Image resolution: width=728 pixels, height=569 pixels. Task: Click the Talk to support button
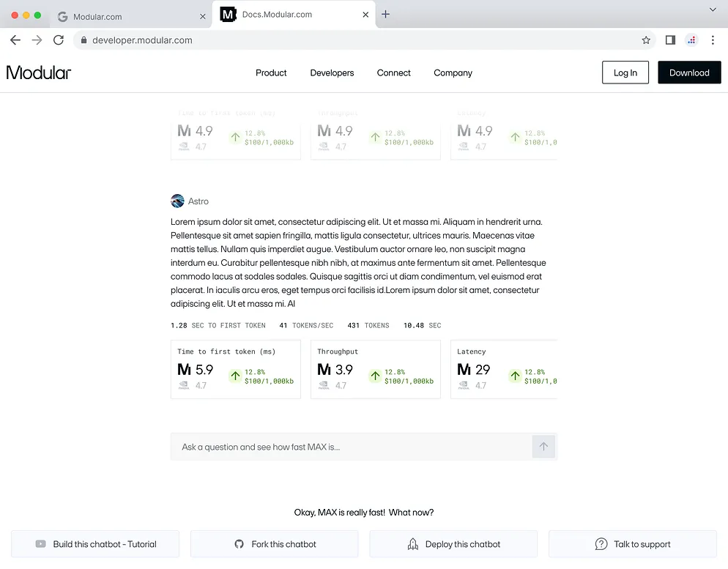coord(633,544)
